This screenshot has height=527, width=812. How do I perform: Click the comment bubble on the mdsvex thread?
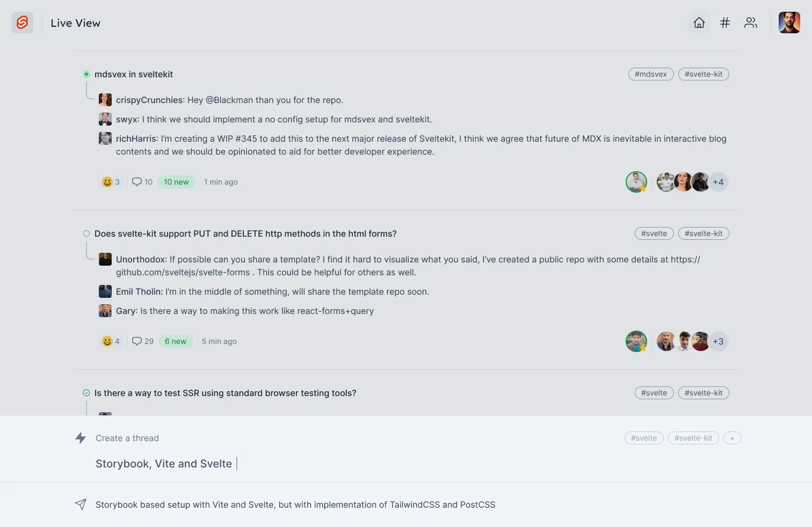pyautogui.click(x=137, y=181)
